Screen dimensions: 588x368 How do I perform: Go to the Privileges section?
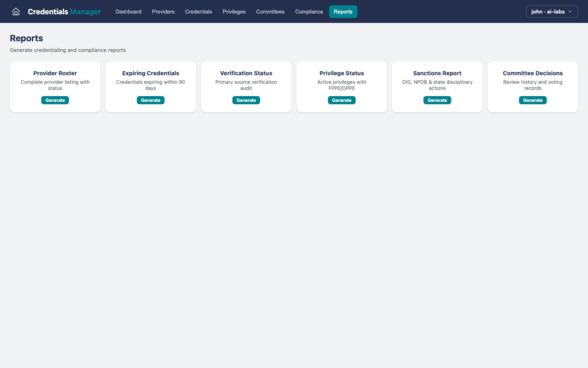234,11
